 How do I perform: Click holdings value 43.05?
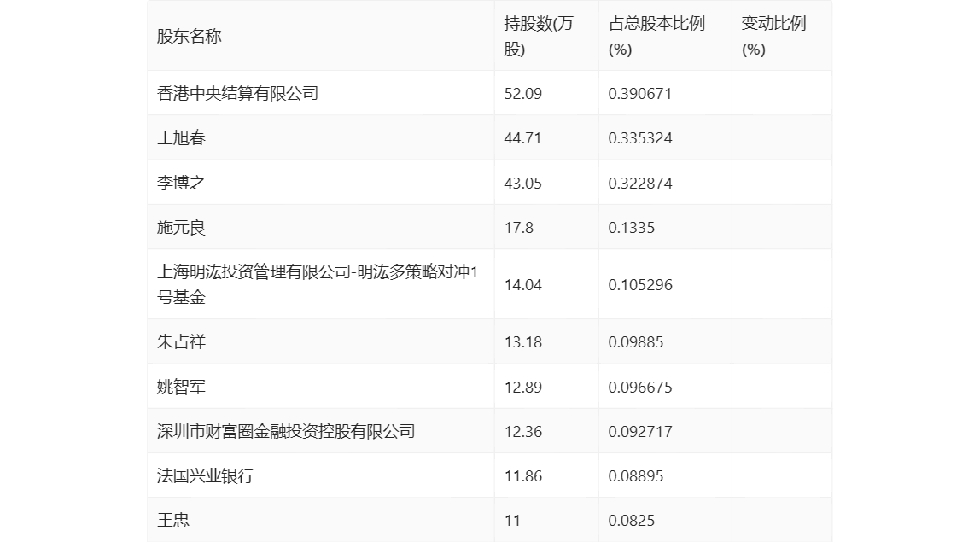(x=523, y=184)
